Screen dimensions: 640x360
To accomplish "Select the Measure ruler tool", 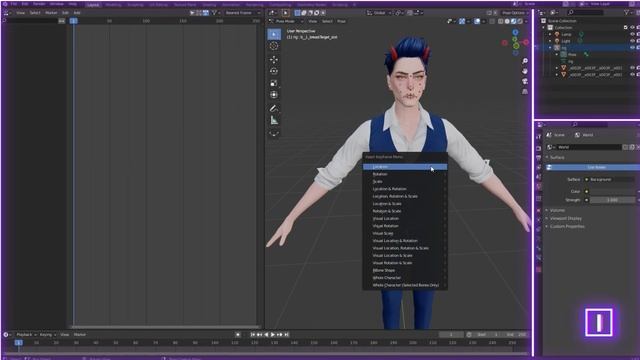I will pyautogui.click(x=274, y=120).
